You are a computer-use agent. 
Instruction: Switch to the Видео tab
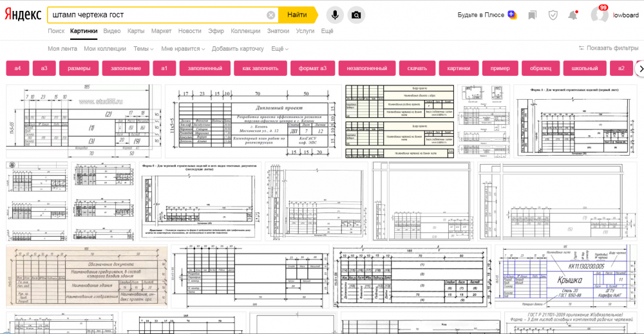[111, 31]
